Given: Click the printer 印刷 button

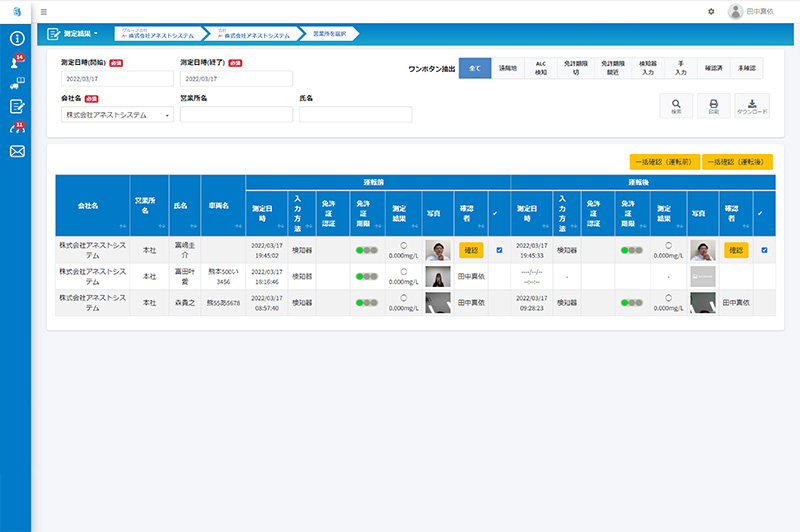Looking at the screenshot, I should (714, 106).
